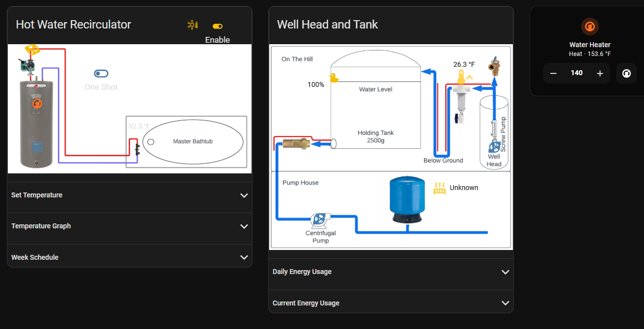Screen dimensions: 644x329
Task: Click the blue heating coil icon on tank
Action: 37,147
